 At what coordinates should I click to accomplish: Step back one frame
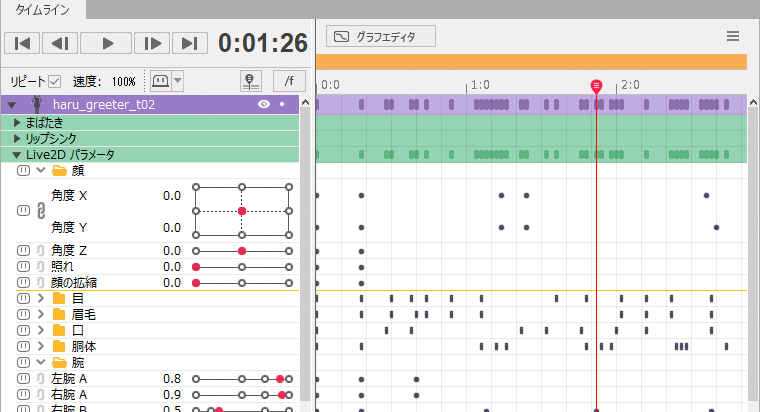[60, 44]
